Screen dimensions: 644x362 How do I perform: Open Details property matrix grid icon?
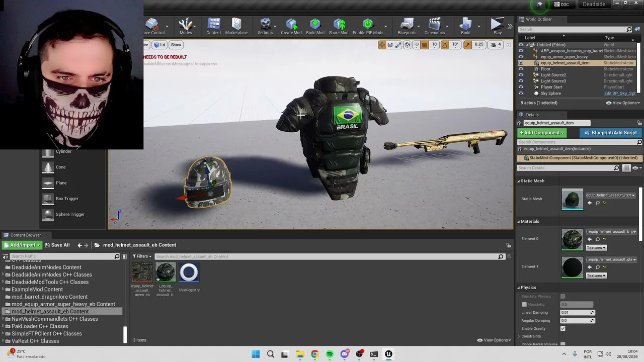click(626, 168)
